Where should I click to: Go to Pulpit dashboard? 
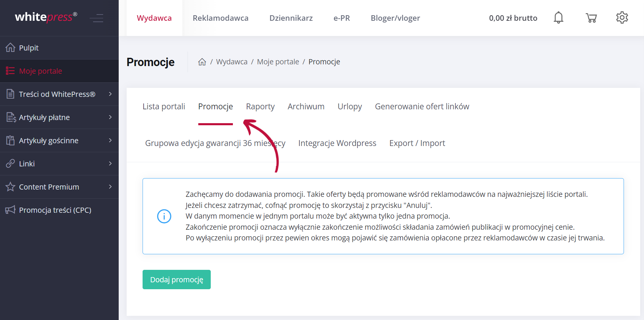pyautogui.click(x=29, y=48)
